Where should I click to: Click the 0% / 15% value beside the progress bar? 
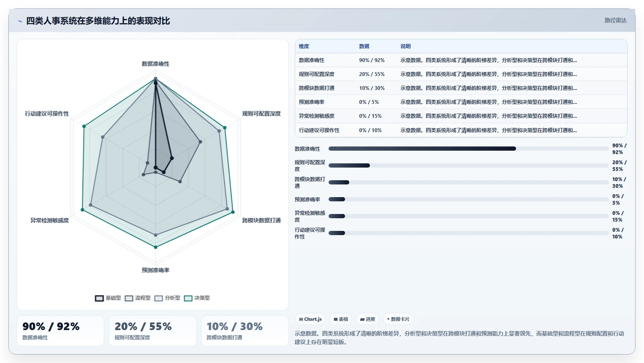pyautogui.click(x=618, y=216)
